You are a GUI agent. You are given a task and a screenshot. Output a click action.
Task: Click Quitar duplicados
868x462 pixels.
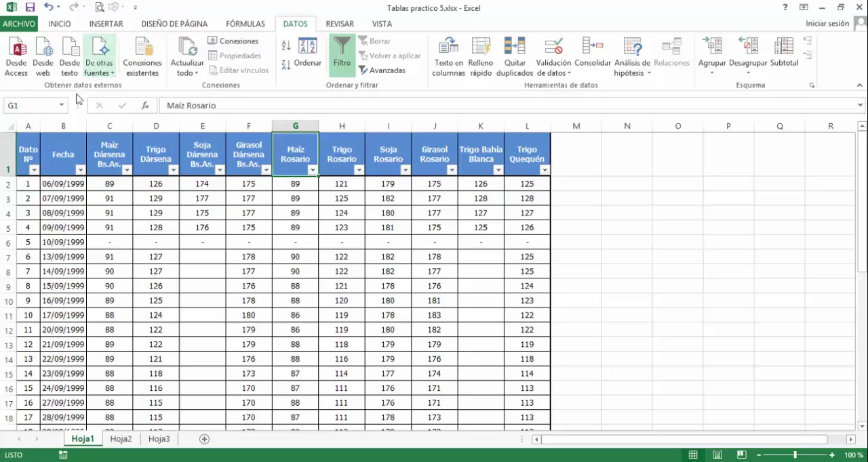[515, 57]
